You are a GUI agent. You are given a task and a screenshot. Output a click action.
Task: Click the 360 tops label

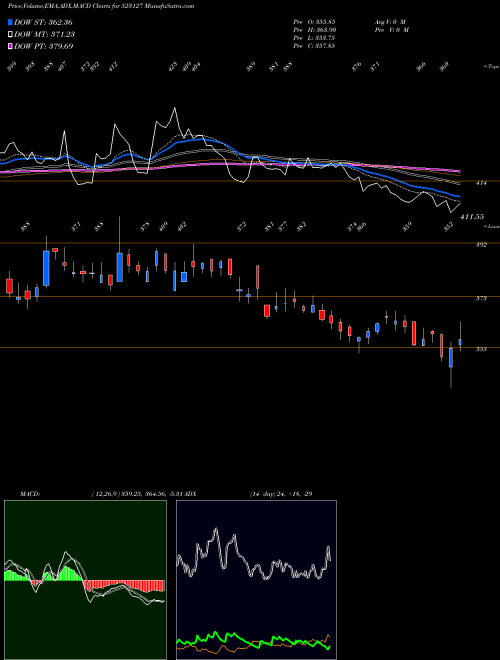click(x=444, y=67)
